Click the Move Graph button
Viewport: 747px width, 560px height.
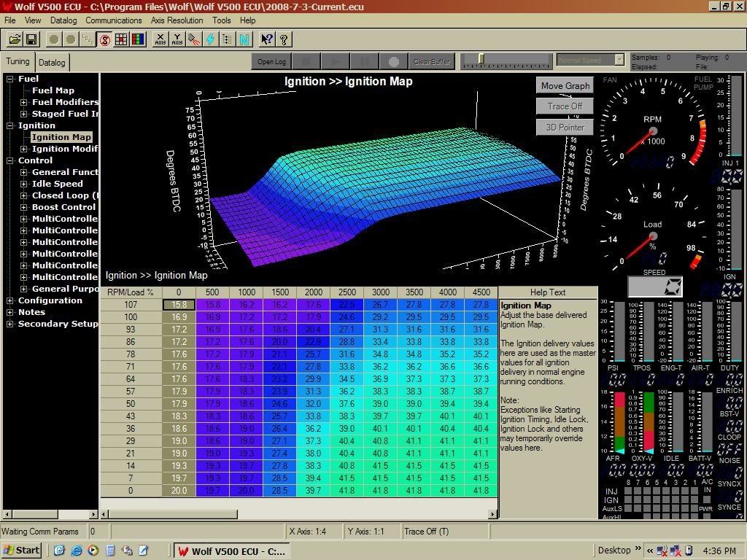[x=565, y=86]
